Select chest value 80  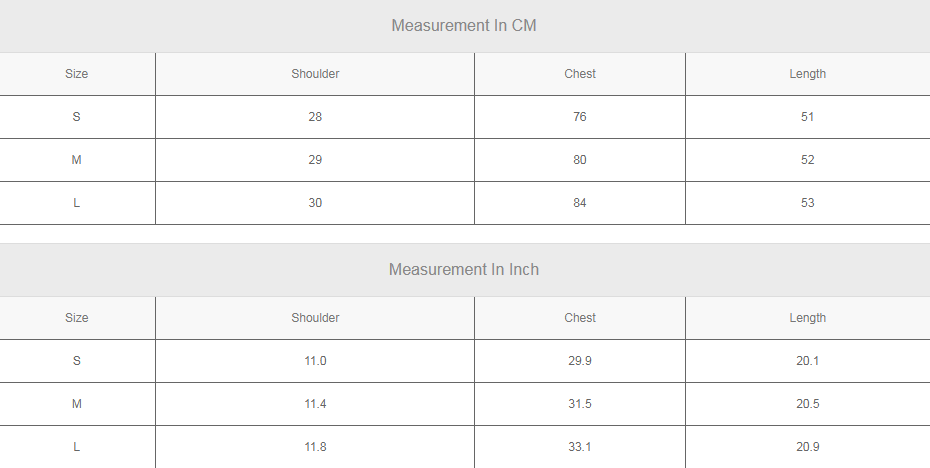(579, 160)
